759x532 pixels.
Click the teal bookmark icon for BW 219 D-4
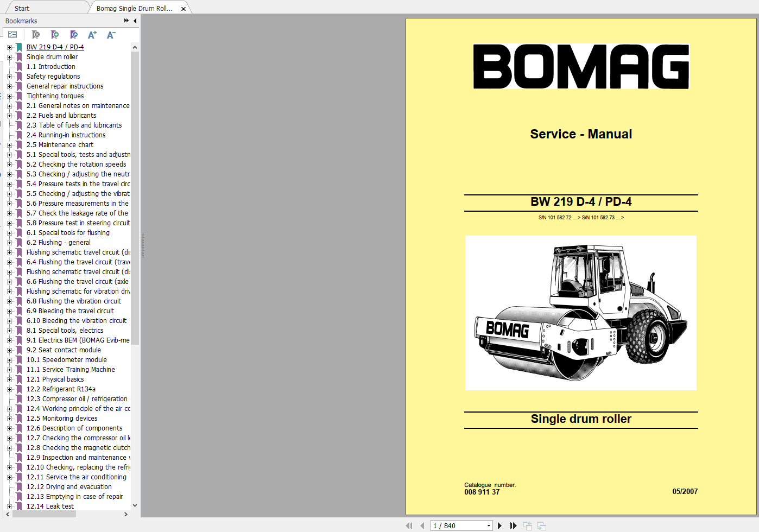(20, 47)
